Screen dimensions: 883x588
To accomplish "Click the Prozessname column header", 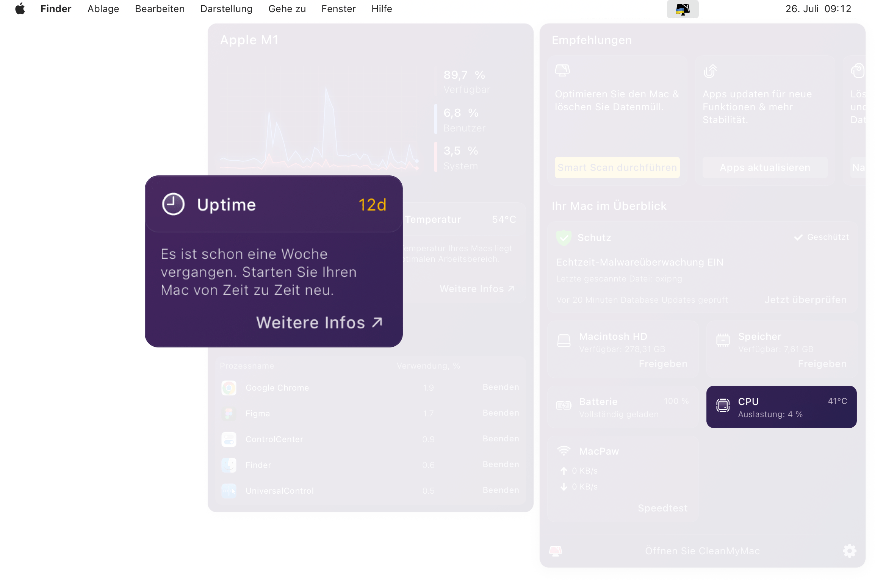I will point(247,366).
